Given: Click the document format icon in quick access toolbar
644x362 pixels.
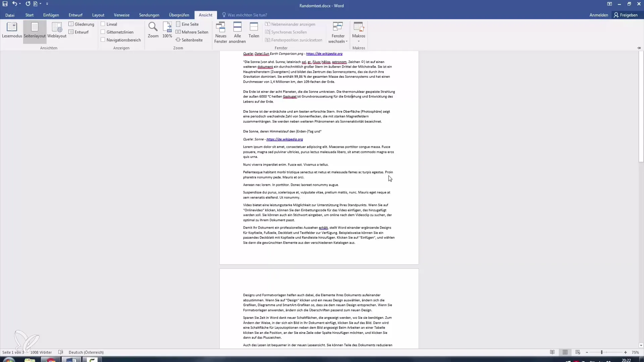Looking at the screenshot, I should (x=36, y=4).
